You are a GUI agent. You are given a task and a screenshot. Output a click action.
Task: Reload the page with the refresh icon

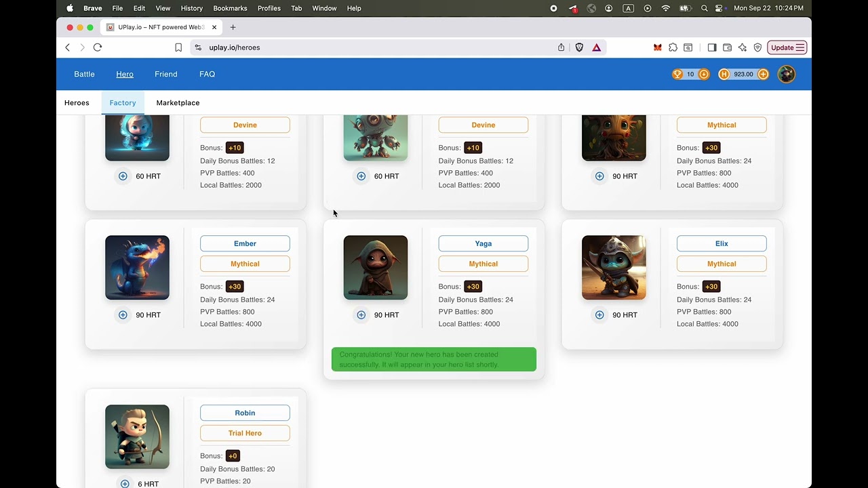98,47
